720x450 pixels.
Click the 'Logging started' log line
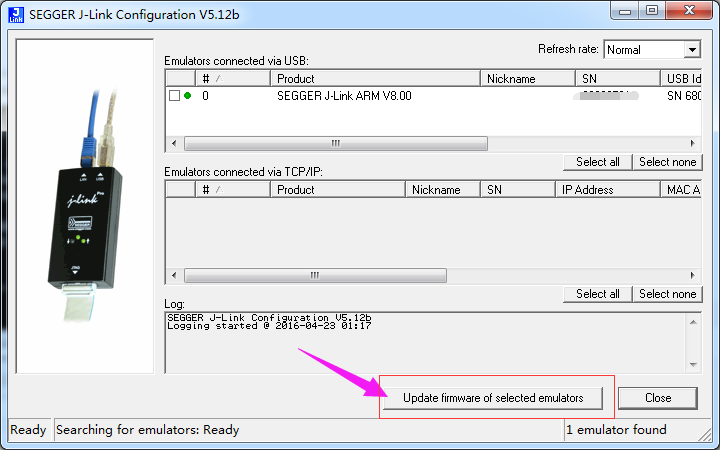point(269,326)
